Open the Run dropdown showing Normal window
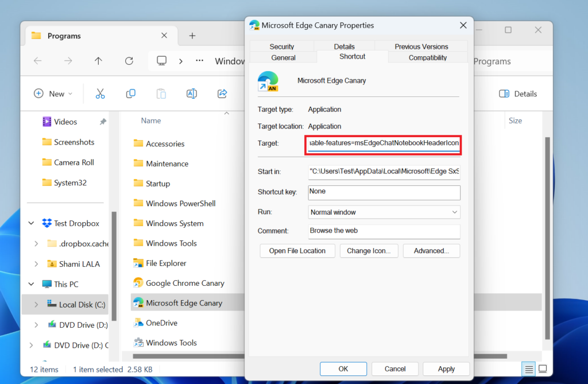588x384 pixels. point(384,212)
